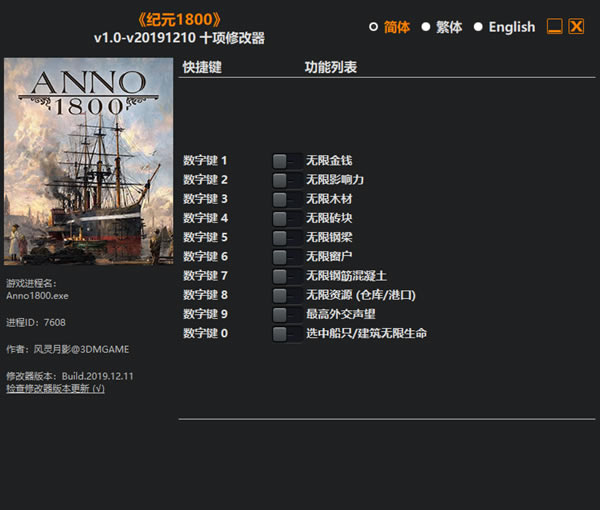Toggle 无限影响力 cheat switch
Viewport: 600px width, 510px height.
click(287, 180)
